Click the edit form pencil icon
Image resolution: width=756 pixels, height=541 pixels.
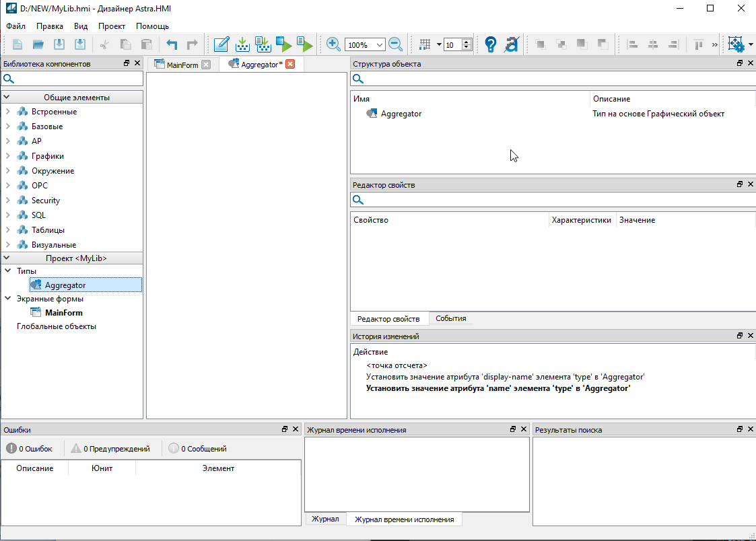221,45
